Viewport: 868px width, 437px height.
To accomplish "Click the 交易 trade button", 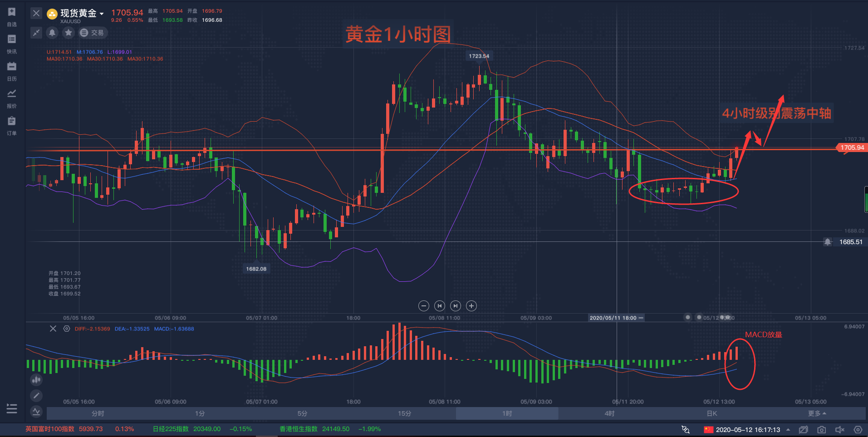I will tap(93, 32).
